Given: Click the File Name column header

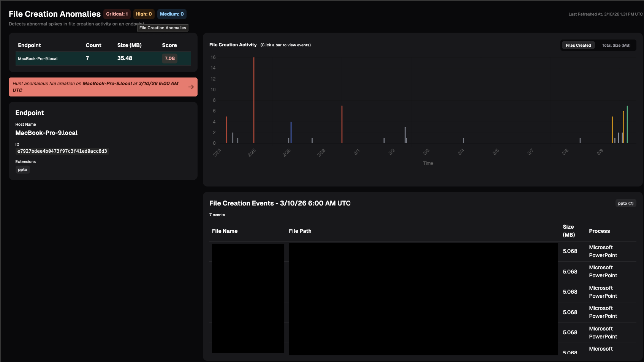Looking at the screenshot, I should (x=225, y=231).
